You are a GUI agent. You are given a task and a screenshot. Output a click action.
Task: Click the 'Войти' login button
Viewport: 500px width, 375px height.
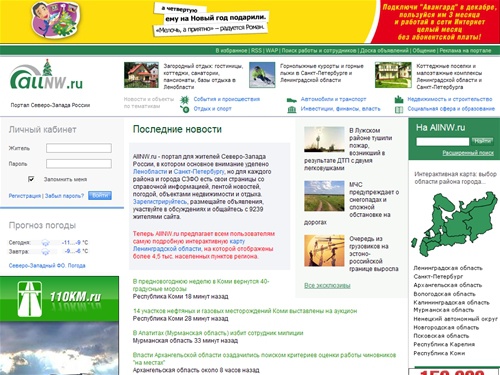click(100, 195)
